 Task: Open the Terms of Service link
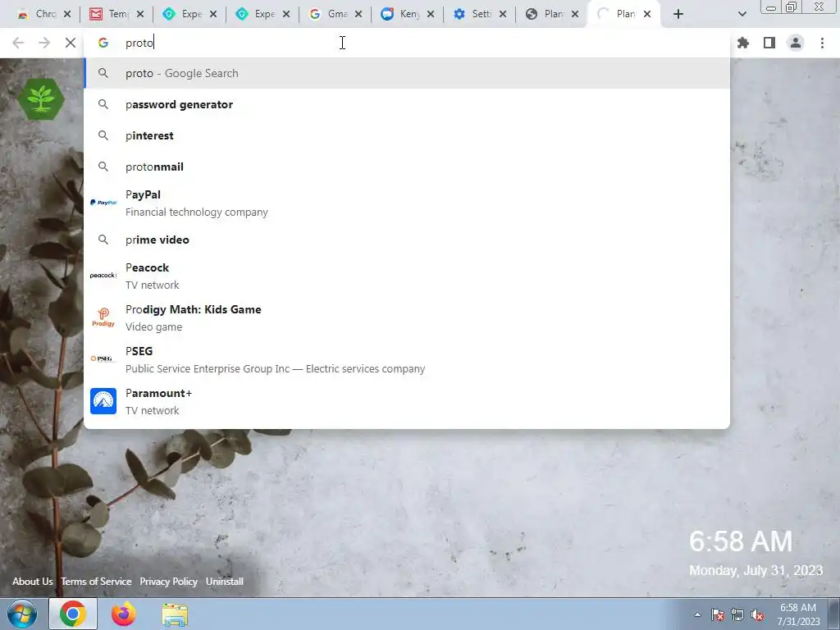[96, 582]
